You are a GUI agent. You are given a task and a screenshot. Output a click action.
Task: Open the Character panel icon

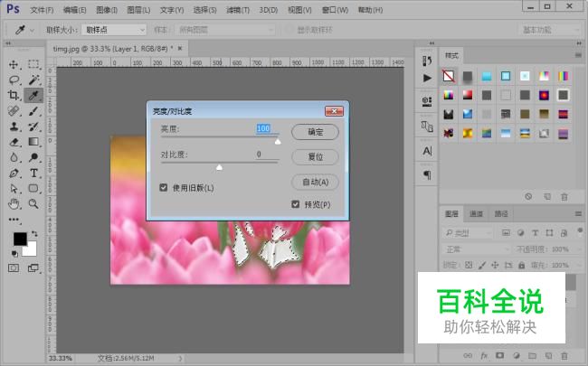(x=427, y=151)
